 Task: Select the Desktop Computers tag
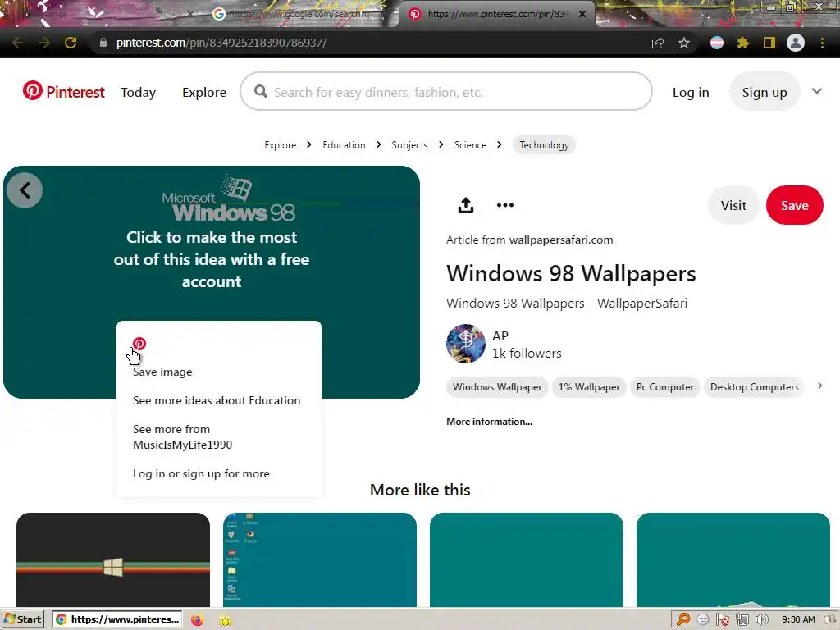pos(755,387)
